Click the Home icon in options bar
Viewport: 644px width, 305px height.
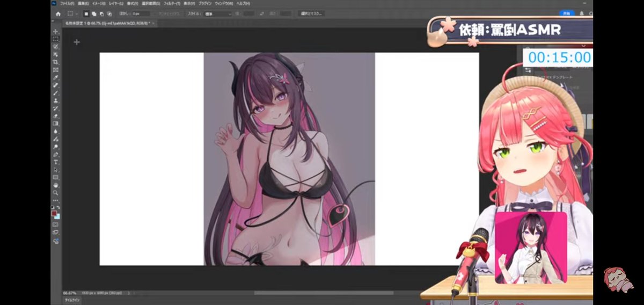click(58, 14)
